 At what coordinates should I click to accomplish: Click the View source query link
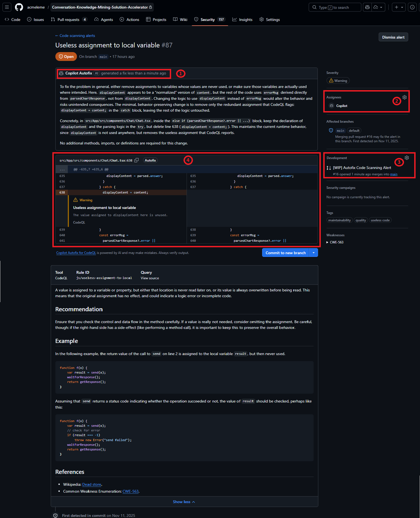coord(150,278)
